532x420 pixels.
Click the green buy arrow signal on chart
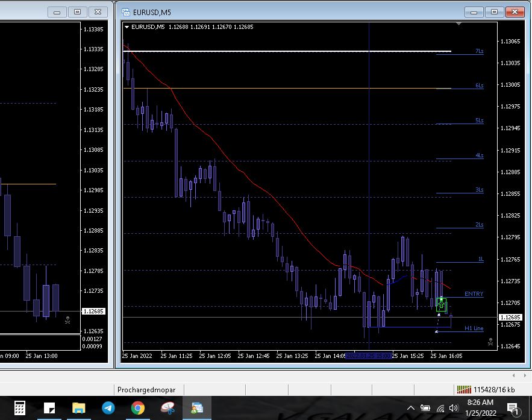(x=441, y=304)
